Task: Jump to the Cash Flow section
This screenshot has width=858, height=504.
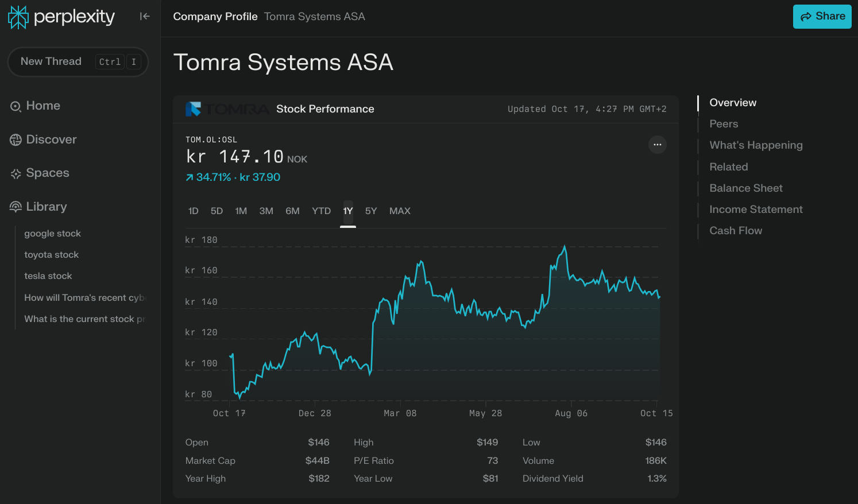Action: [736, 231]
